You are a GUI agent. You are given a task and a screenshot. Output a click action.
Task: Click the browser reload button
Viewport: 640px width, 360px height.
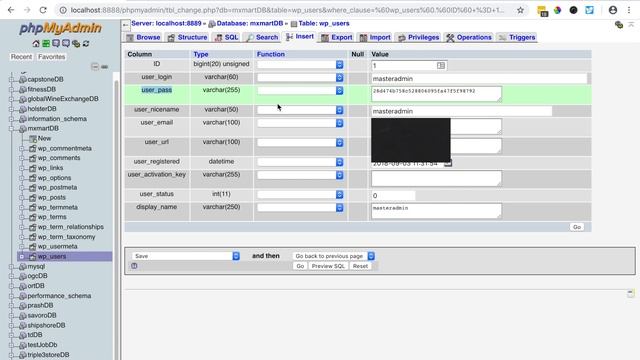click(x=43, y=10)
